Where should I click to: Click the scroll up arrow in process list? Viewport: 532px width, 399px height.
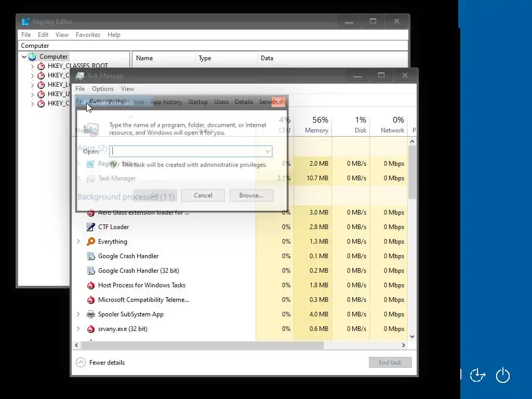pyautogui.click(x=412, y=141)
